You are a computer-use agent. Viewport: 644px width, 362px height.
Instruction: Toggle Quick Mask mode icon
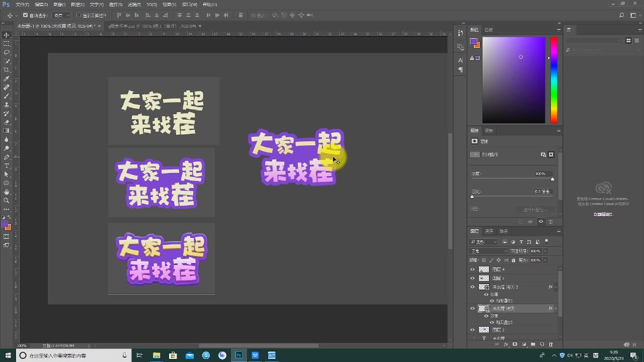click(x=7, y=236)
